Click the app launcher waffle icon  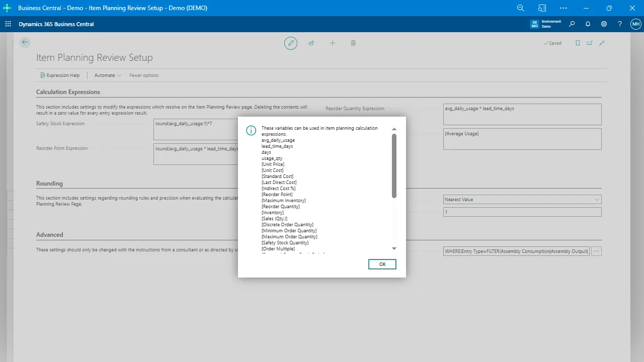tap(8, 24)
